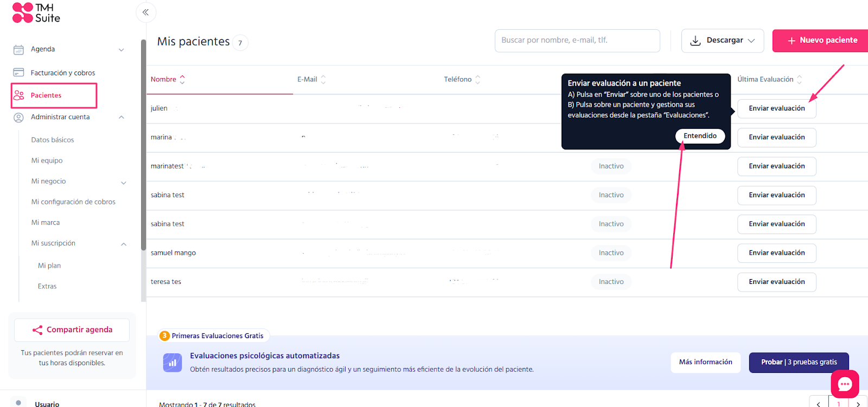The image size is (868, 407).
Task: Open Mi plan page
Action: click(x=49, y=266)
